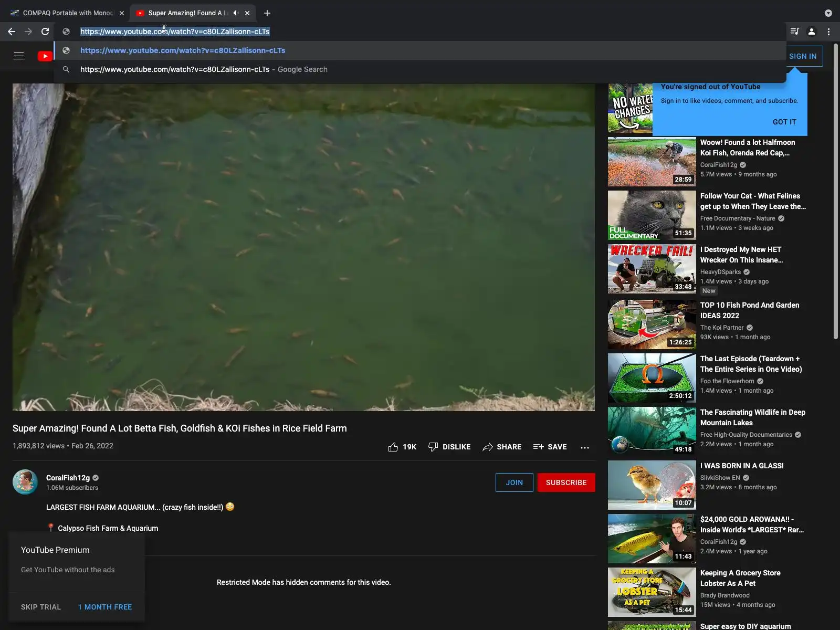Open the CoralFish12g channel avatar
Screen dimensions: 840x630
pos(25,482)
